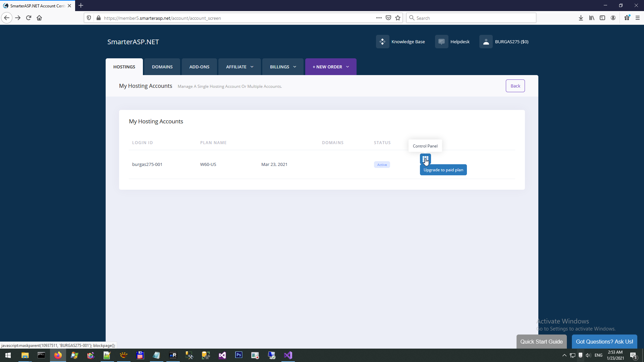Switch to the Add-Ons tab
Image resolution: width=644 pixels, height=362 pixels.
coord(199,67)
